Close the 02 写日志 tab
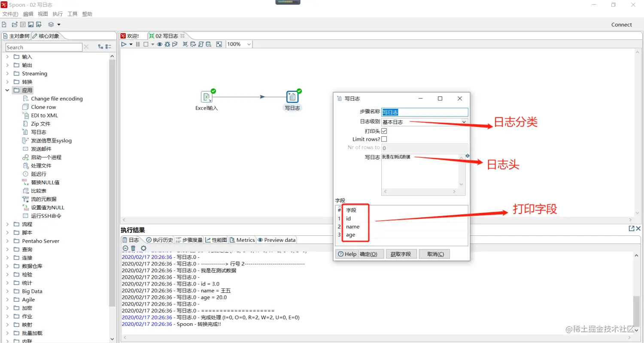644x343 pixels. coord(182,36)
